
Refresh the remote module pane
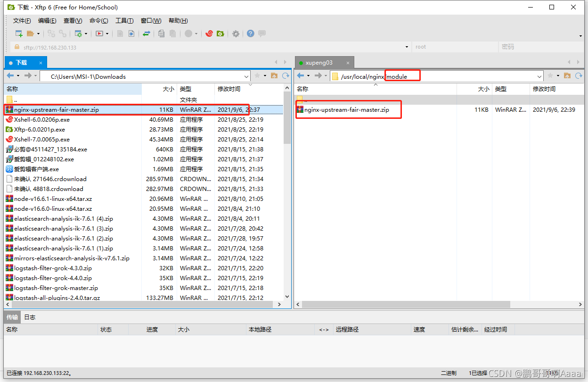coord(579,75)
